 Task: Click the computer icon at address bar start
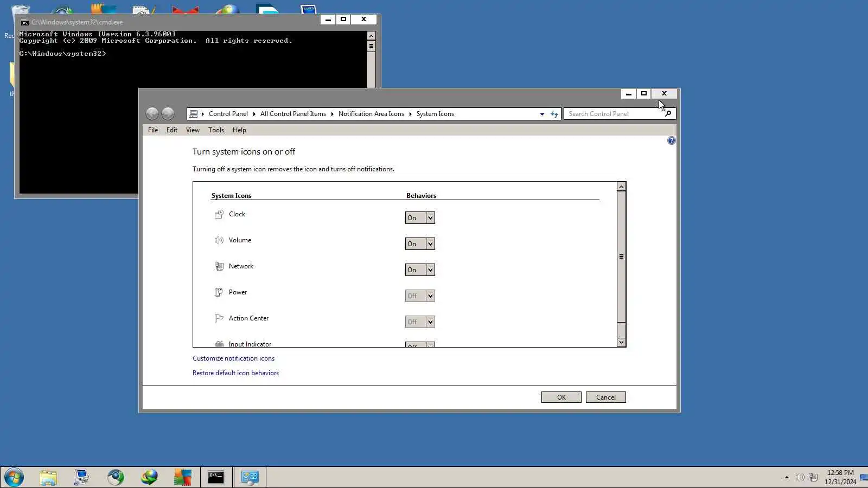193,114
